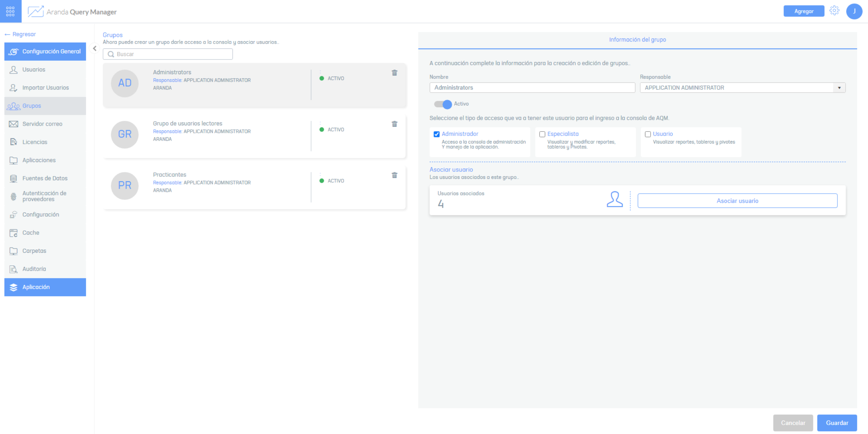
Task: Click the Importar Usuarios sidebar icon
Action: 13,88
